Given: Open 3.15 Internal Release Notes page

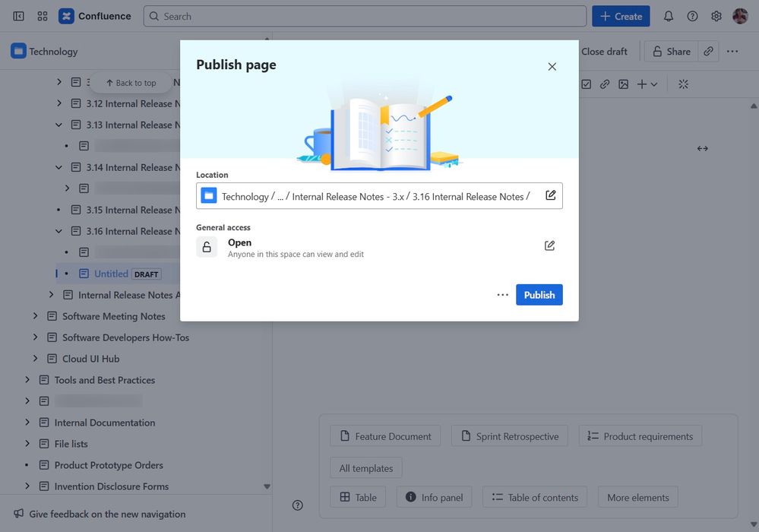Looking at the screenshot, I should (x=133, y=210).
